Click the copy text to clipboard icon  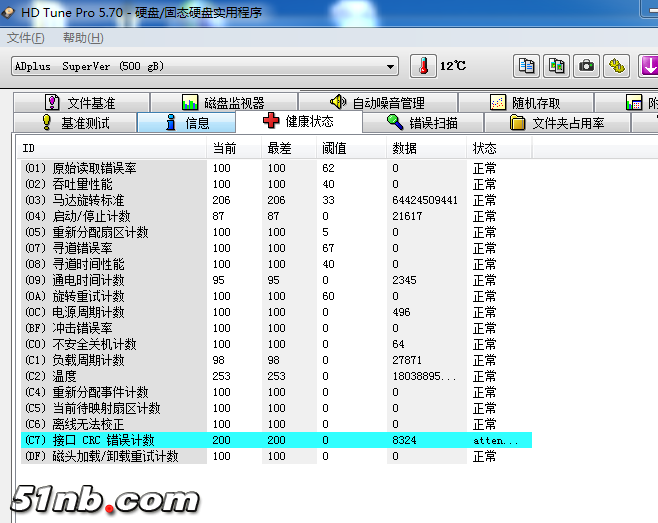point(526,66)
